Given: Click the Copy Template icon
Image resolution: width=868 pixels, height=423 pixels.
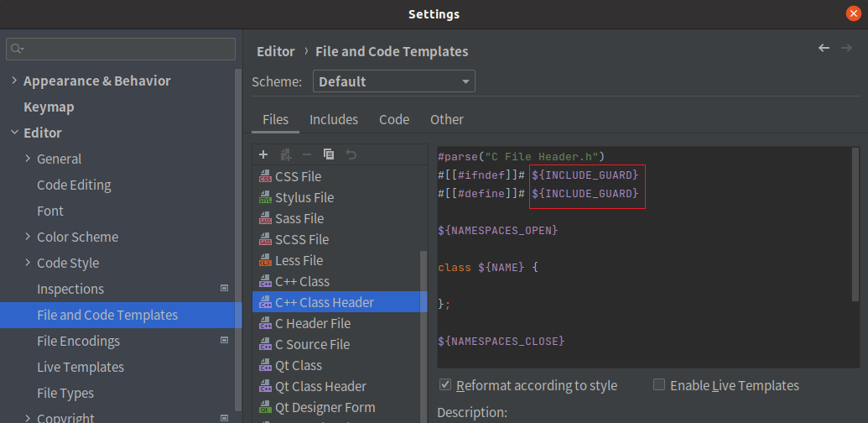Looking at the screenshot, I should pyautogui.click(x=329, y=154).
